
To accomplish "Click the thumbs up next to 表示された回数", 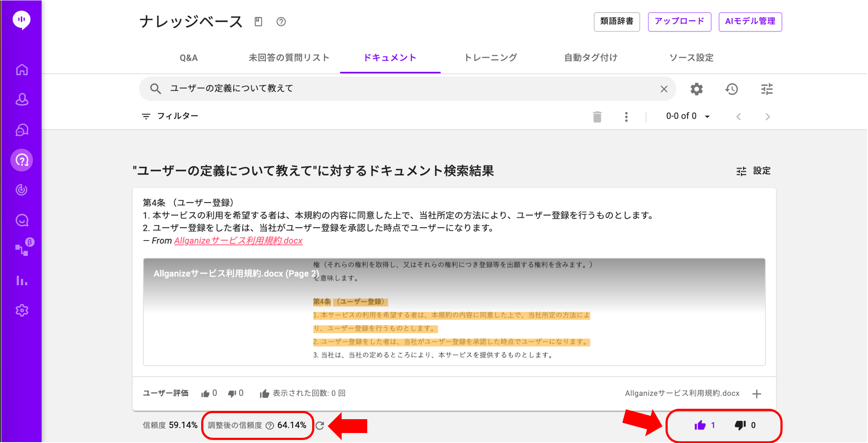I will pyautogui.click(x=264, y=394).
